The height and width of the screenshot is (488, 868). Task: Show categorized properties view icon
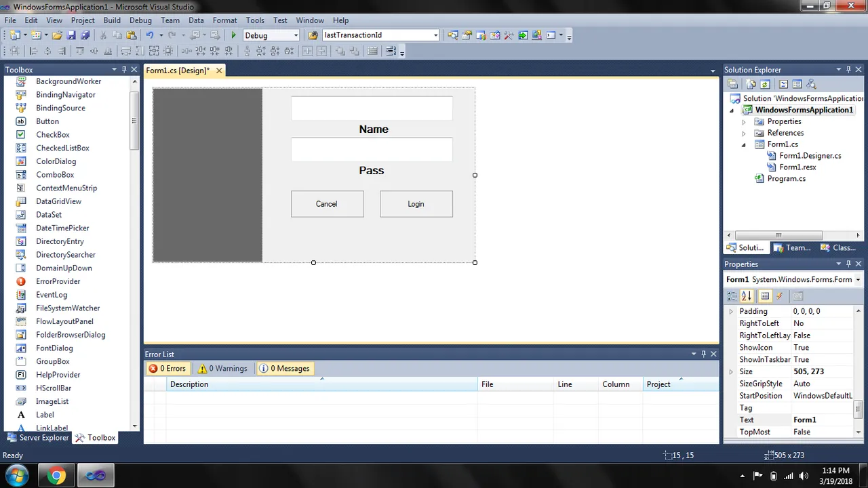coord(732,296)
